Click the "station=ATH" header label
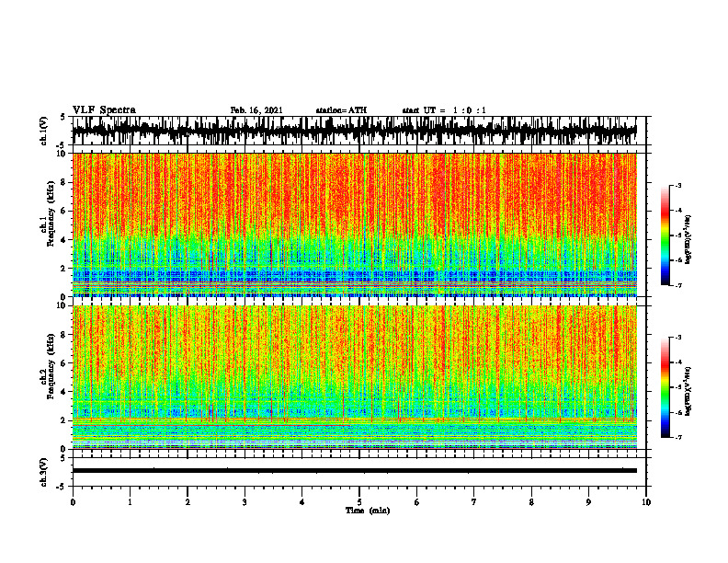 [x=341, y=110]
